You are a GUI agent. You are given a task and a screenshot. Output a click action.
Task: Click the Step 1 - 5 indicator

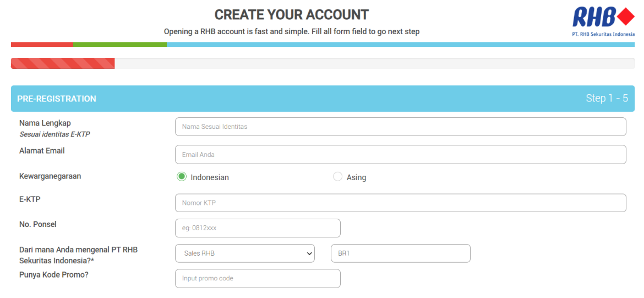coord(607,99)
